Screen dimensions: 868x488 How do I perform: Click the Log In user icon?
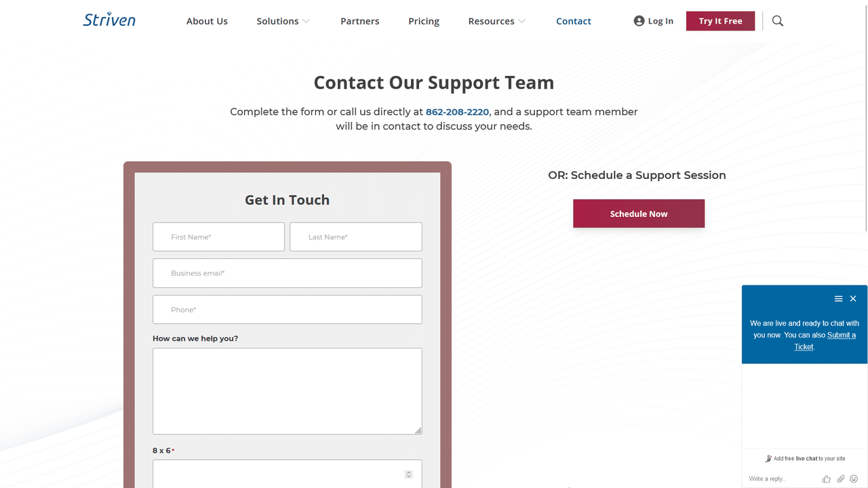(638, 21)
